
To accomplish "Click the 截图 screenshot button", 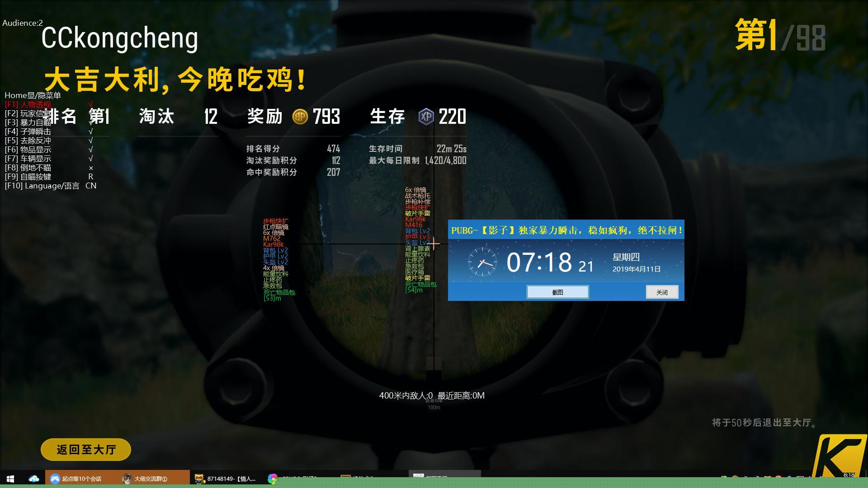I will click(557, 292).
